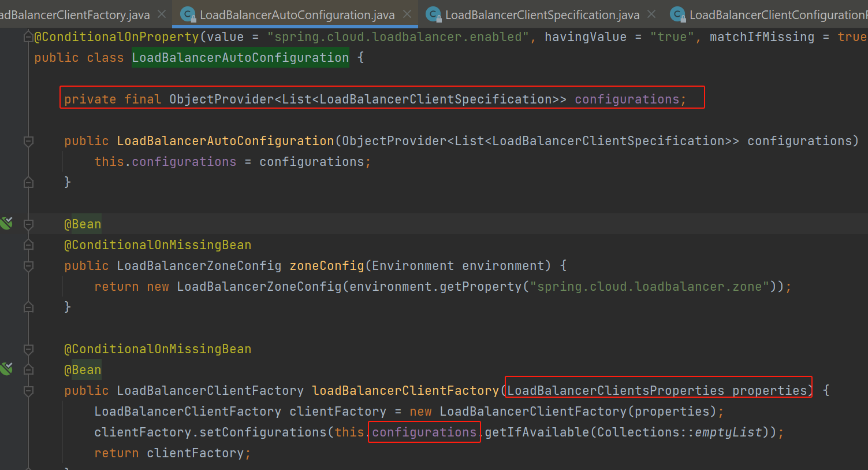Click the matchIfMissing attribute
868x470 pixels.
click(762, 37)
